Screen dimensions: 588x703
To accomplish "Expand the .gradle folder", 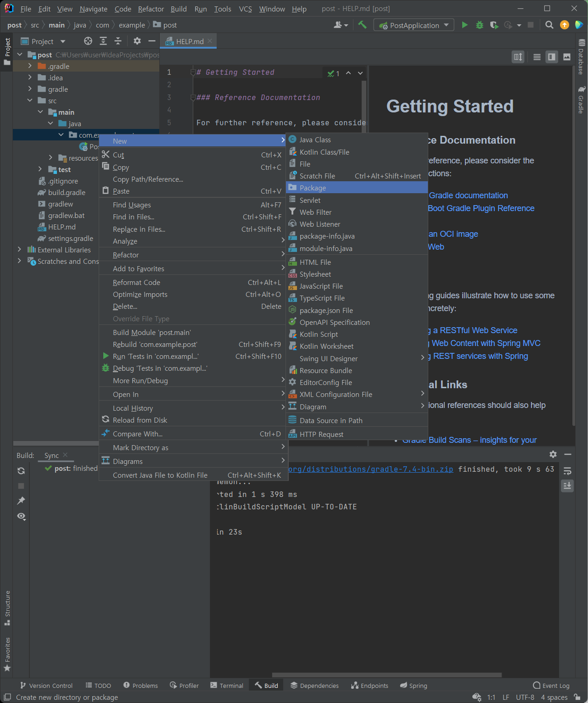I will pos(30,66).
